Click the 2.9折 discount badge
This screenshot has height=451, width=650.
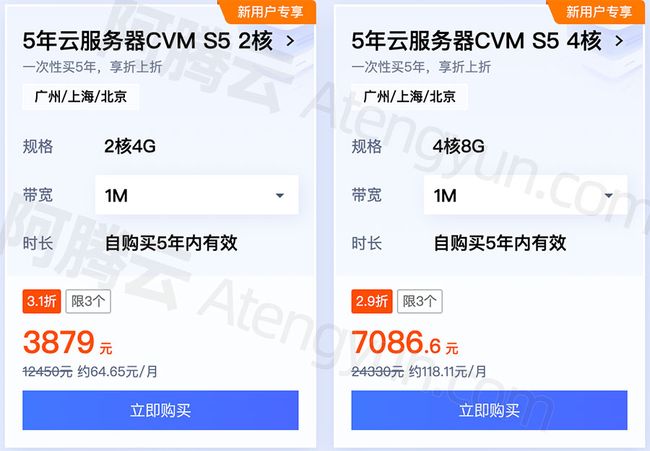371,301
